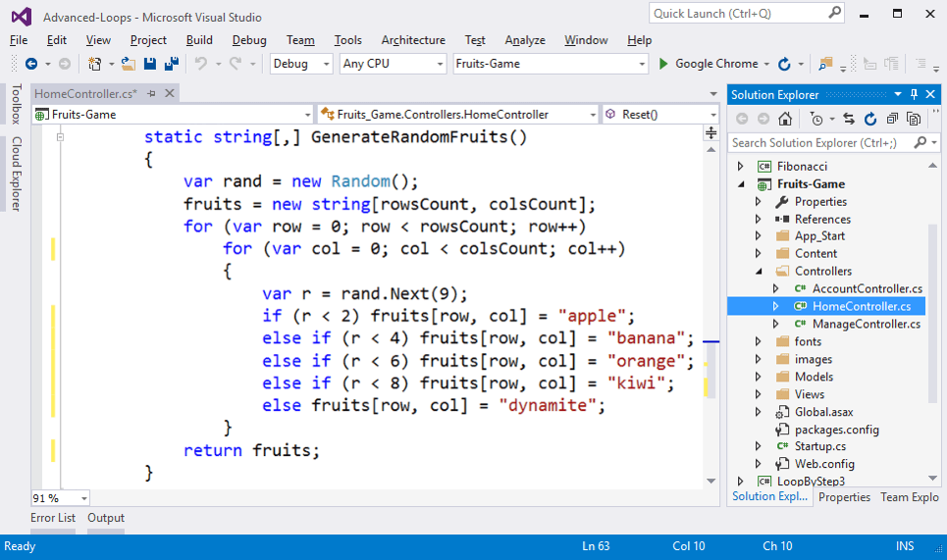The image size is (947, 560).
Task: Click the Redo arrow icon
Action: pyautogui.click(x=236, y=64)
